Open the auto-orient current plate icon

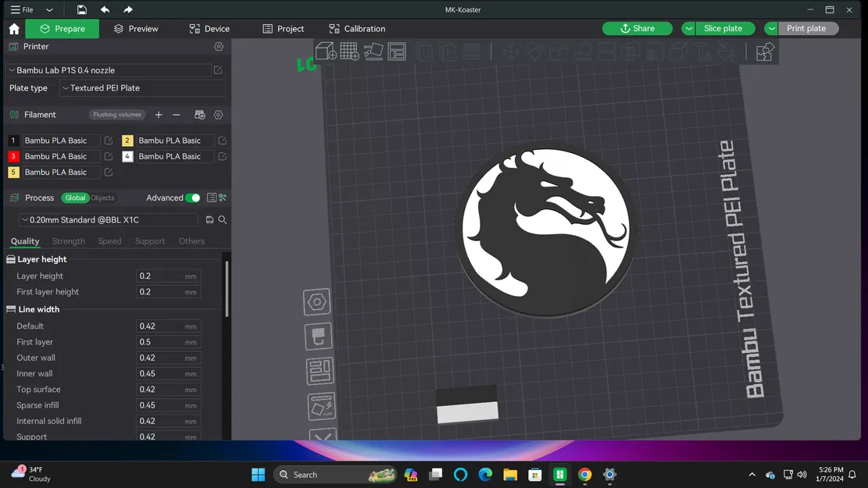pos(321,406)
